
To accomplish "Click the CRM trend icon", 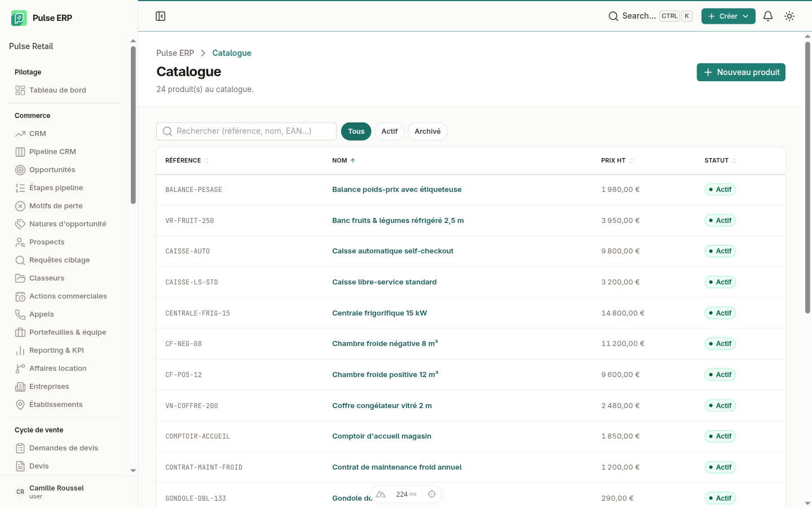I will pos(20,134).
